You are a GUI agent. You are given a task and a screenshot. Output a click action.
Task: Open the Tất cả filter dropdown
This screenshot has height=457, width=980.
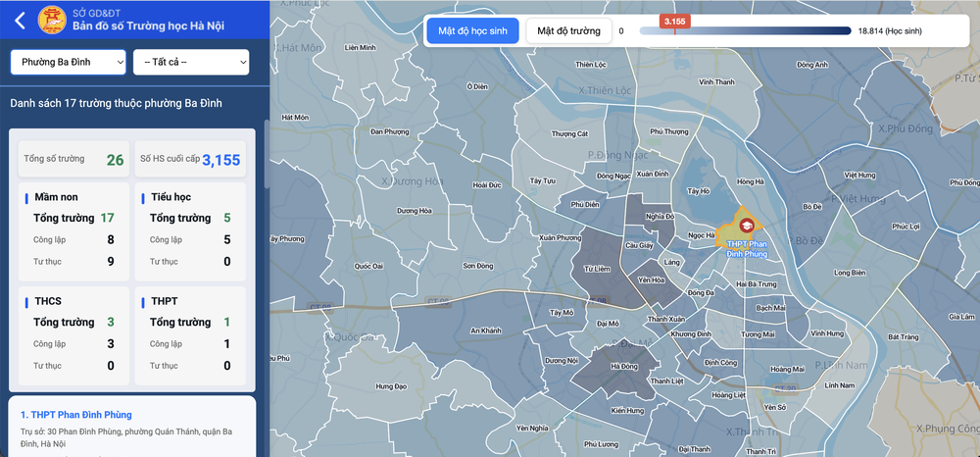[191, 62]
